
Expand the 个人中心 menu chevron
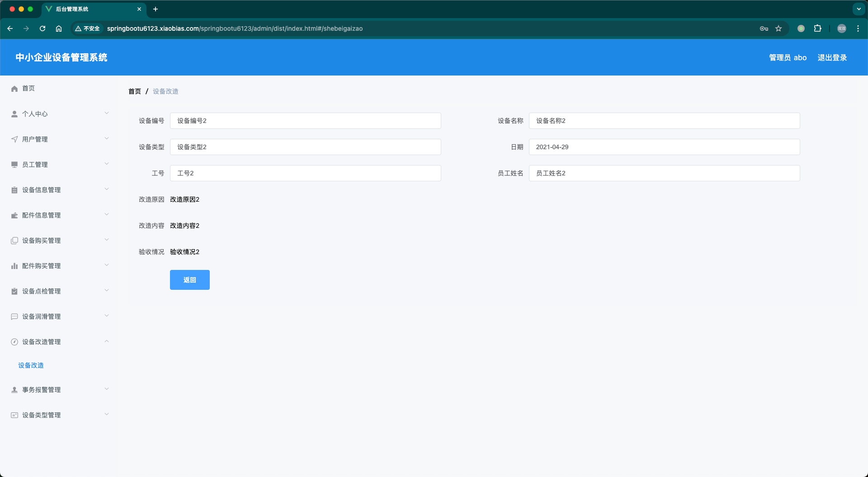107,113
